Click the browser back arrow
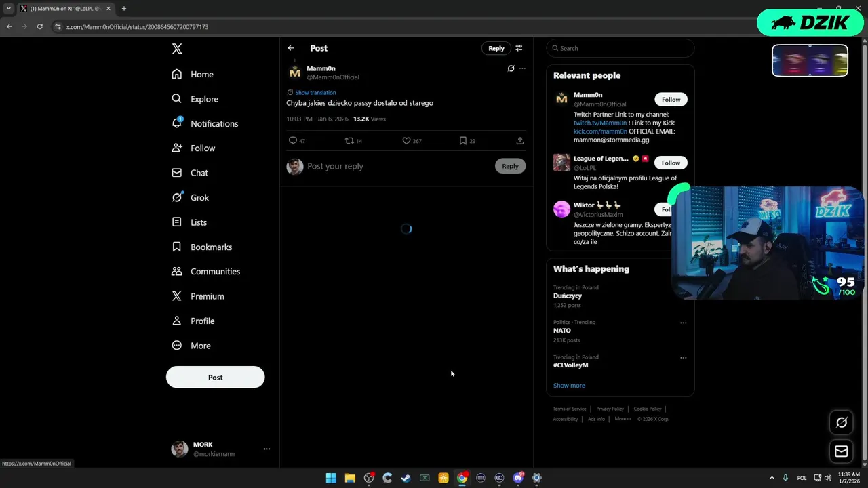The width and height of the screenshot is (868, 488). 9,26
